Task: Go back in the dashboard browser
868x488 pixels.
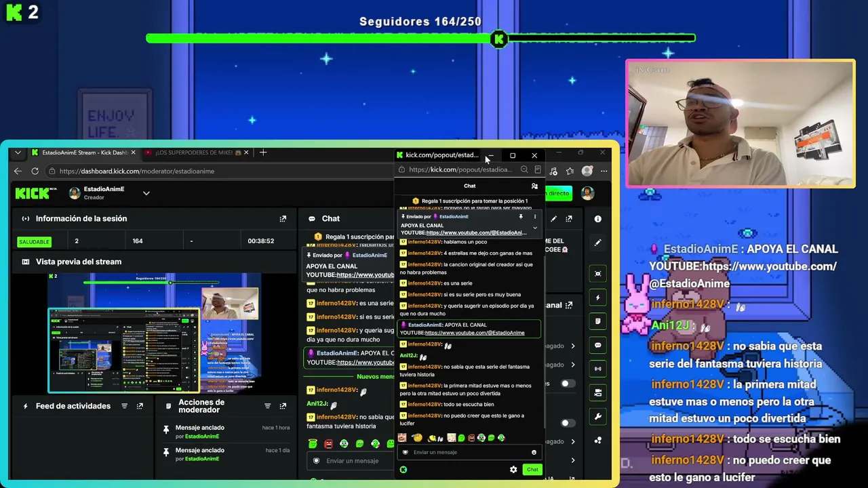Action: click(18, 171)
